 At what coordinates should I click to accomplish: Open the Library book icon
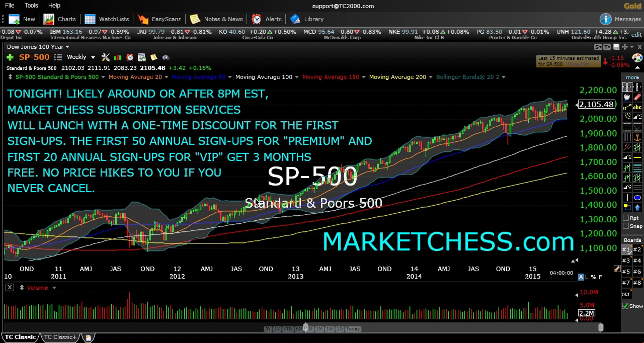(x=295, y=19)
